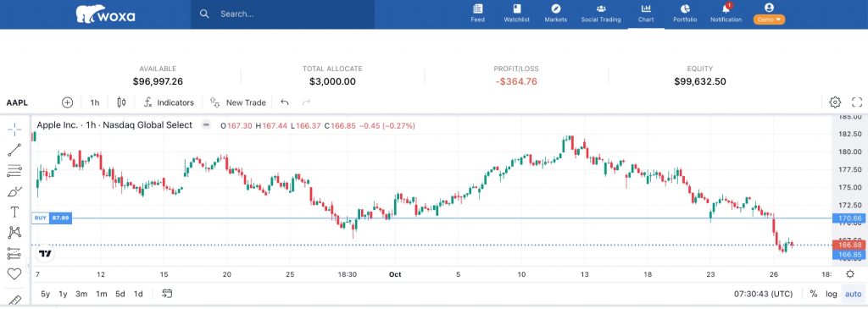Viewport: 868px width, 309px height.
Task: Select the forecasting position tool
Action: coord(14,254)
